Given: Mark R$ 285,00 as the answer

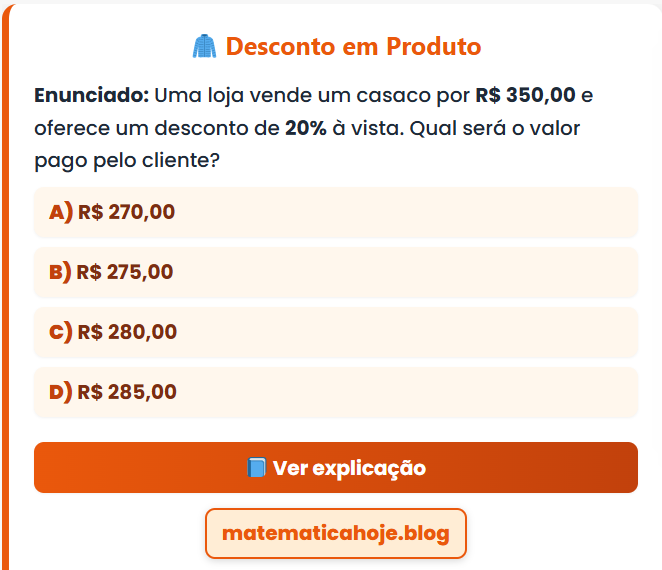Looking at the screenshot, I should click(x=336, y=392).
